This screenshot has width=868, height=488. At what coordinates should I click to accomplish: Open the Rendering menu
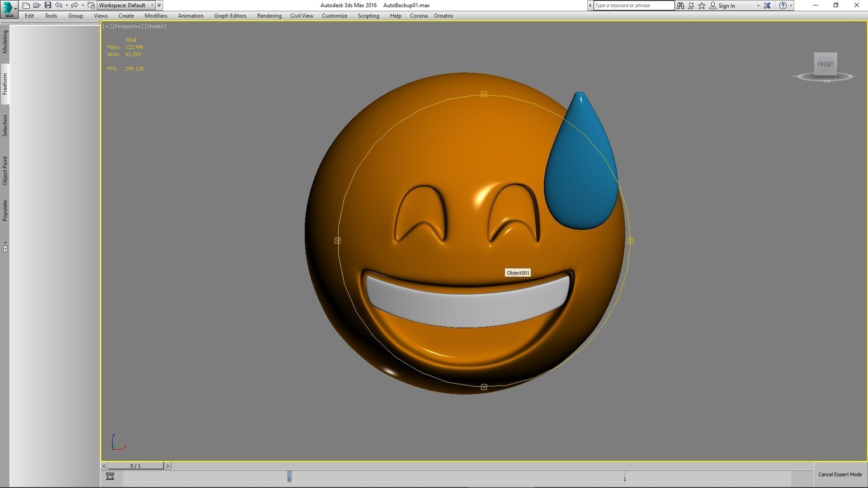(269, 16)
